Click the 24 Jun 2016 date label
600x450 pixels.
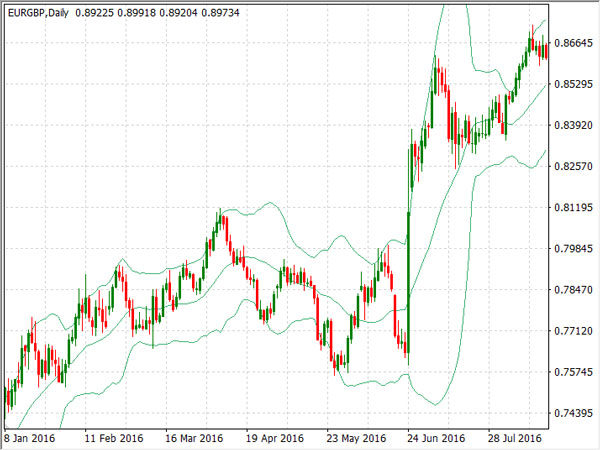[436, 438]
